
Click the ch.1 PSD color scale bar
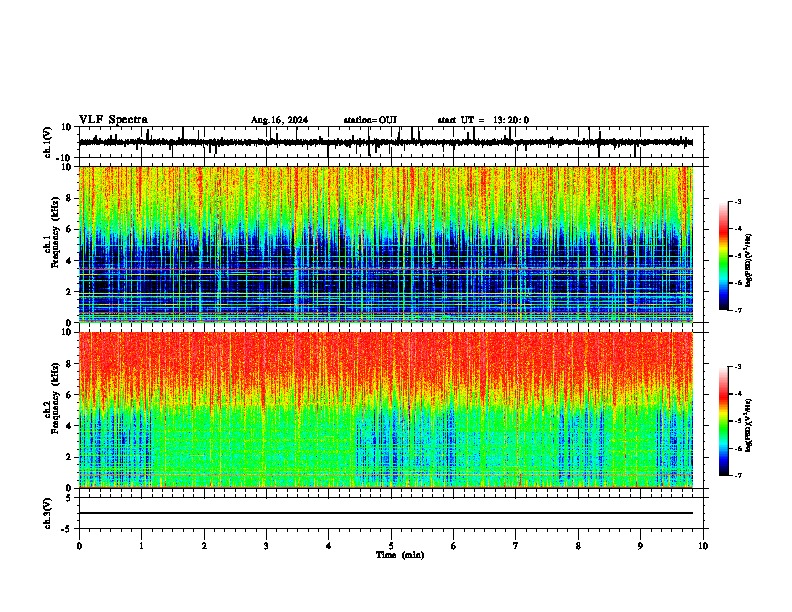point(724,256)
